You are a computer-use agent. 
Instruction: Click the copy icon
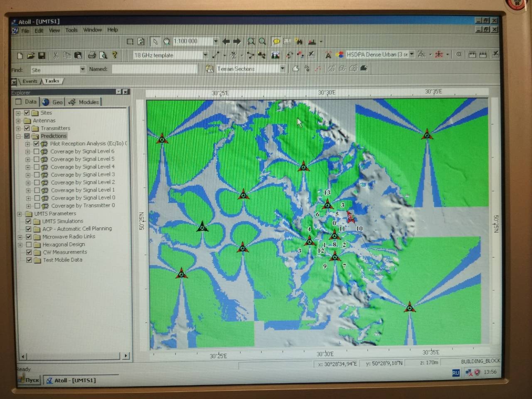click(66, 55)
